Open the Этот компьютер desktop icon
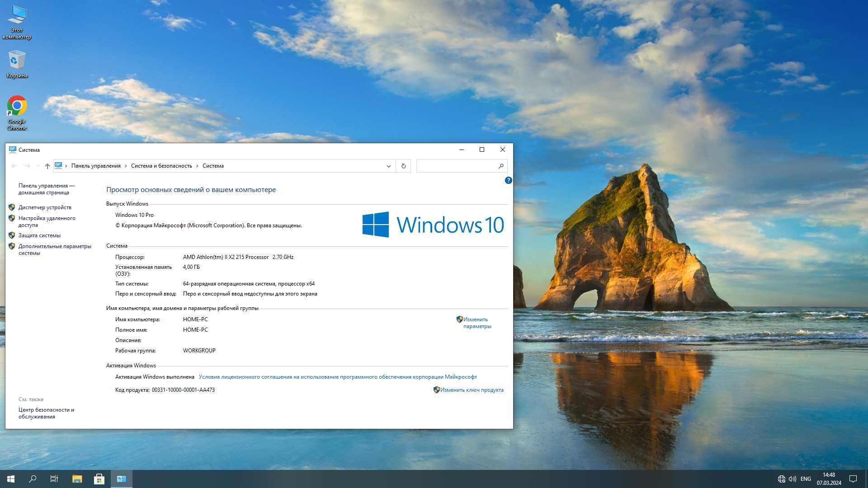The image size is (868, 488). [x=17, y=23]
